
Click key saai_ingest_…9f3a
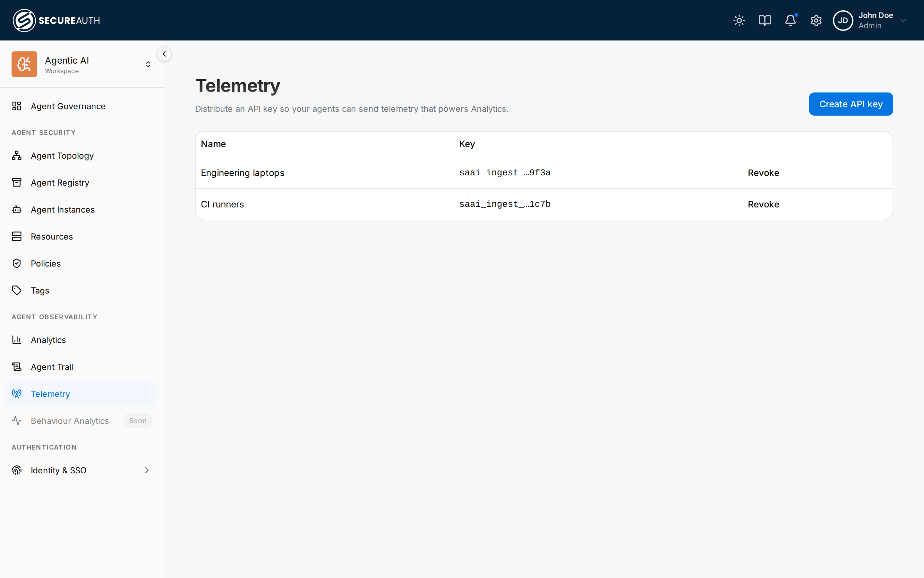point(505,173)
